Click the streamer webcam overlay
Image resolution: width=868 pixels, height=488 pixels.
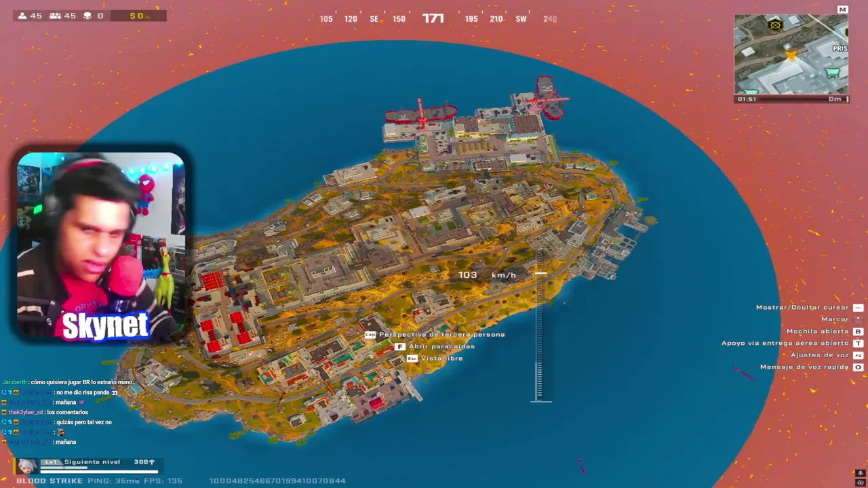point(101,245)
